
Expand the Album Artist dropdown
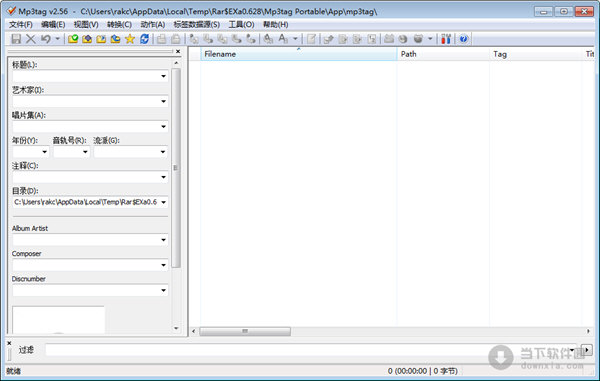coord(163,240)
